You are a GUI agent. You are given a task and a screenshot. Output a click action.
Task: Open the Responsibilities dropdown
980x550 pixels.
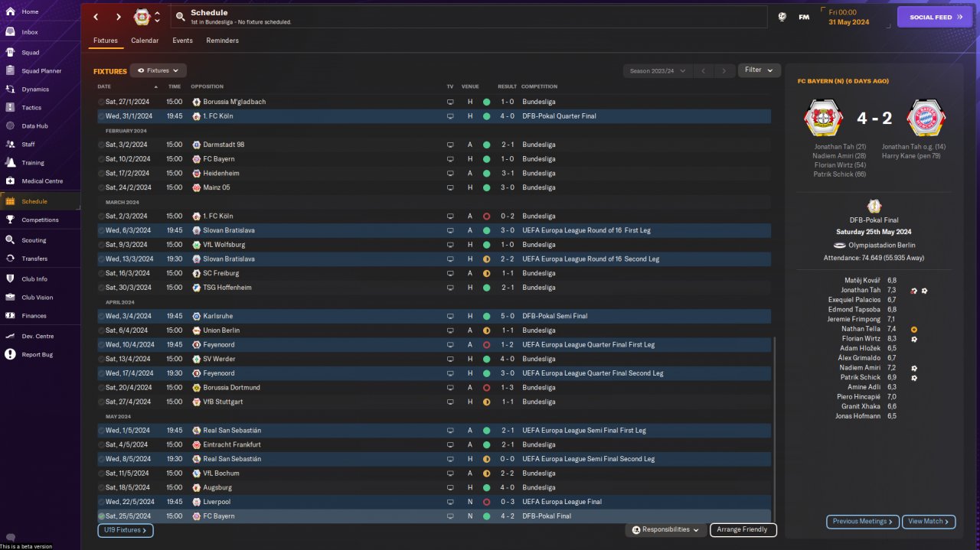[x=666, y=529]
